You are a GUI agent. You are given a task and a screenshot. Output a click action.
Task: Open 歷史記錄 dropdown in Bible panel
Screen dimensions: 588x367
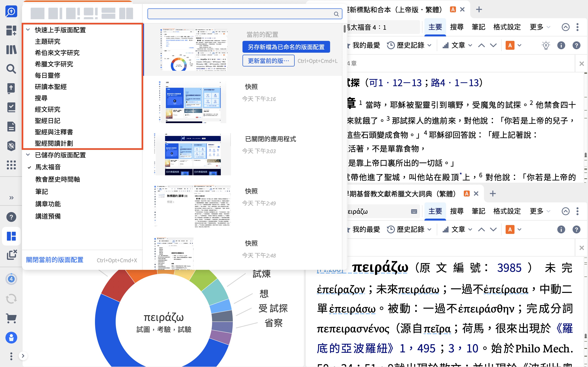409,45
